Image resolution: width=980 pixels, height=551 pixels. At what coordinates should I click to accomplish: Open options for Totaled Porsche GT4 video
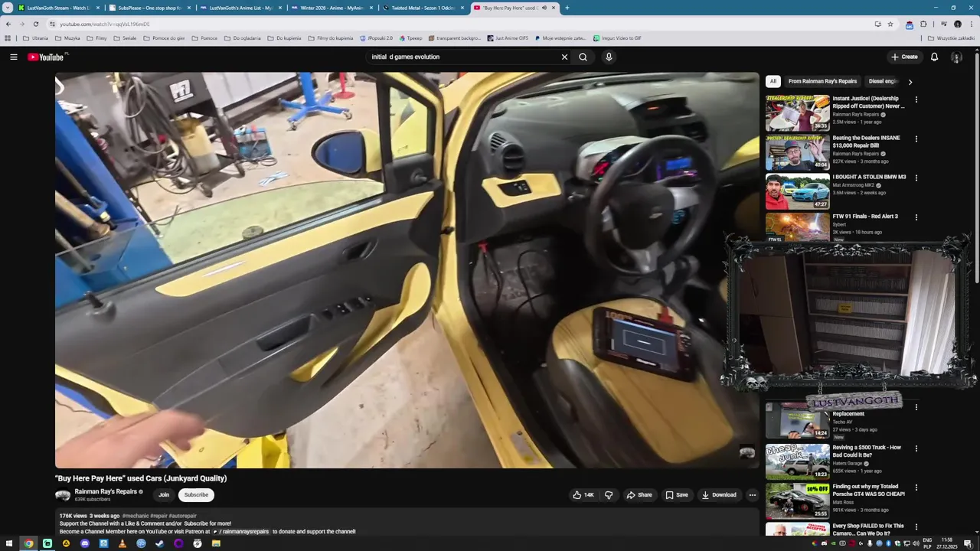tap(916, 487)
